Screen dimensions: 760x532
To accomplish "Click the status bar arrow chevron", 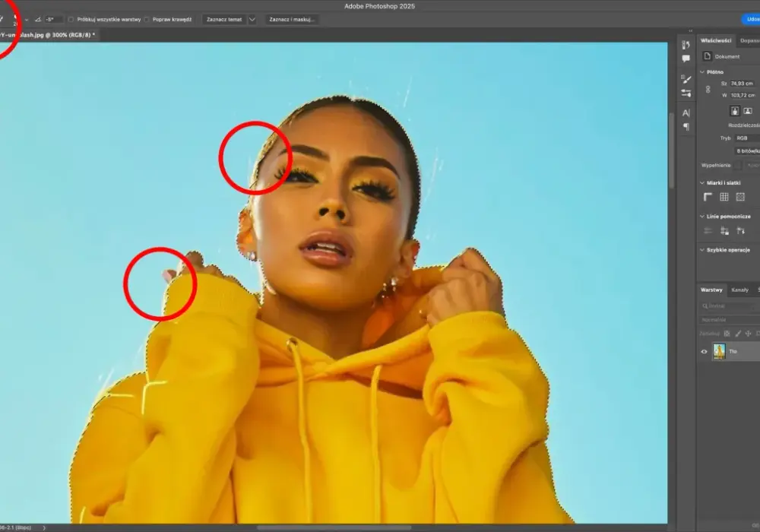I will click(x=44, y=527).
